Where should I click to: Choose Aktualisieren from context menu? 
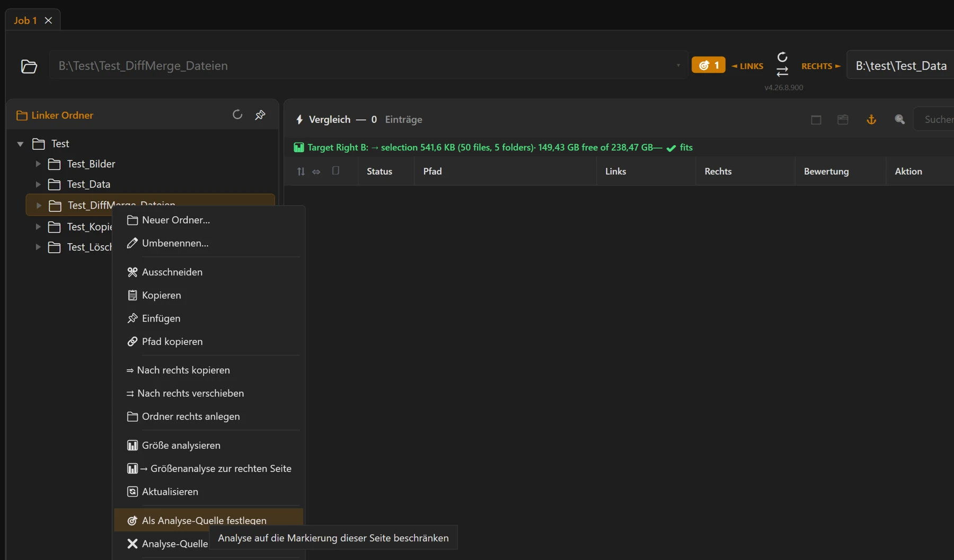(x=208, y=492)
